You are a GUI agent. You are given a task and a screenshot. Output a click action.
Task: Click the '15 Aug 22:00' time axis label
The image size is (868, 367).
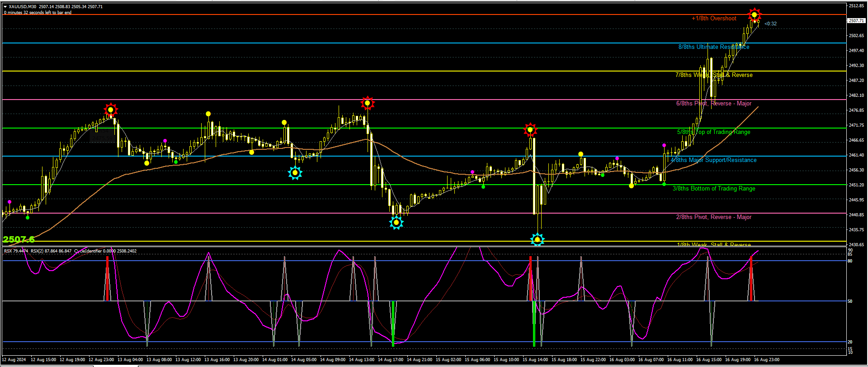(x=593, y=360)
